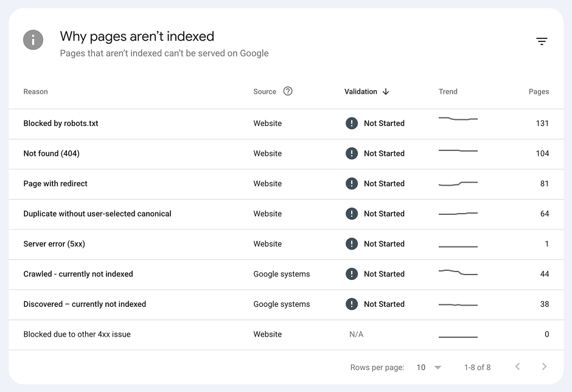Click the Why pages aren't indexed heading
This screenshot has width=572, height=392.
click(x=137, y=37)
